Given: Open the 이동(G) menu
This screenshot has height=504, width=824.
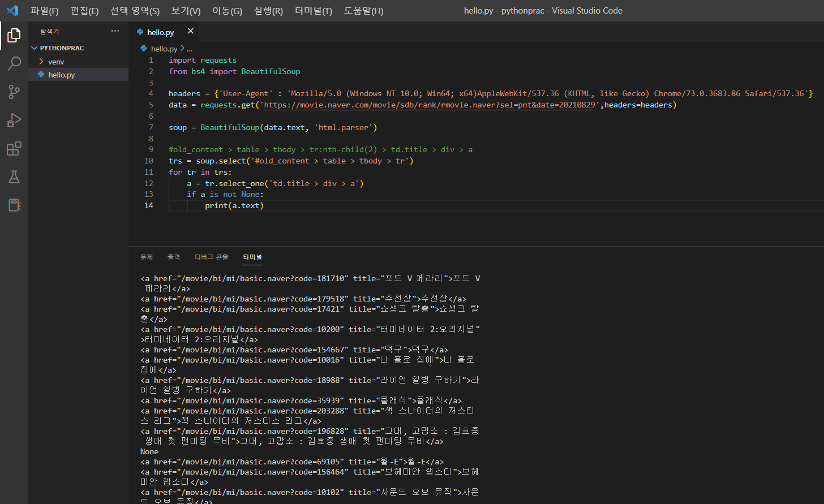Looking at the screenshot, I should coord(228,11).
